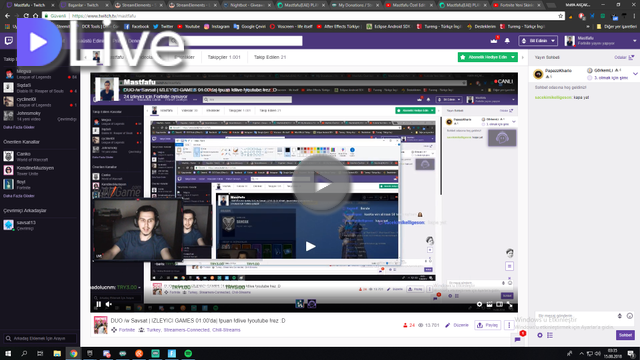Screen dimensions: 640x360
Task: Open the Odalar chat rooms menu
Action: pyautogui.click(x=624, y=58)
